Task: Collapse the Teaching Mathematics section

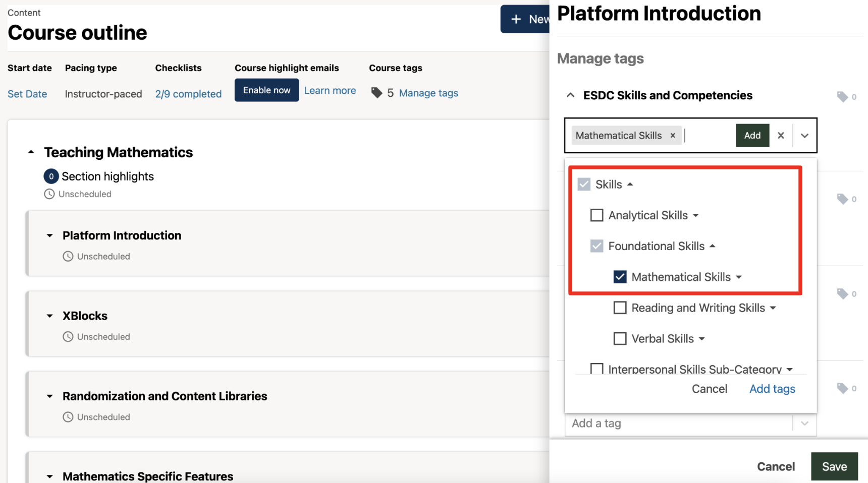Action: point(31,152)
